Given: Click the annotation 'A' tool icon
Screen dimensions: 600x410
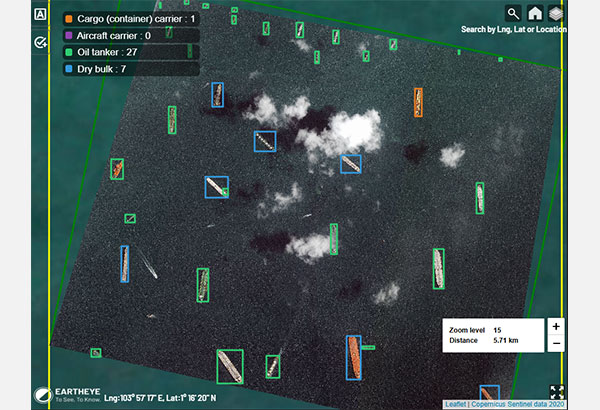Looking at the screenshot, I should coord(40,16).
